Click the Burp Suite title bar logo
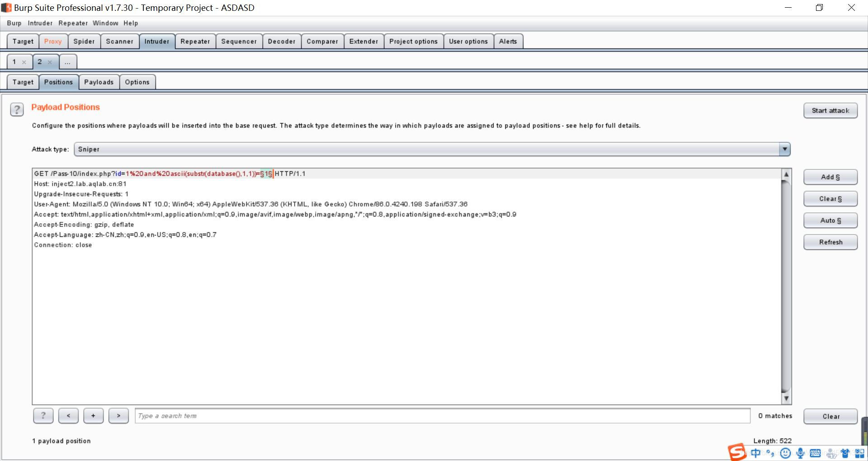 tap(6, 8)
